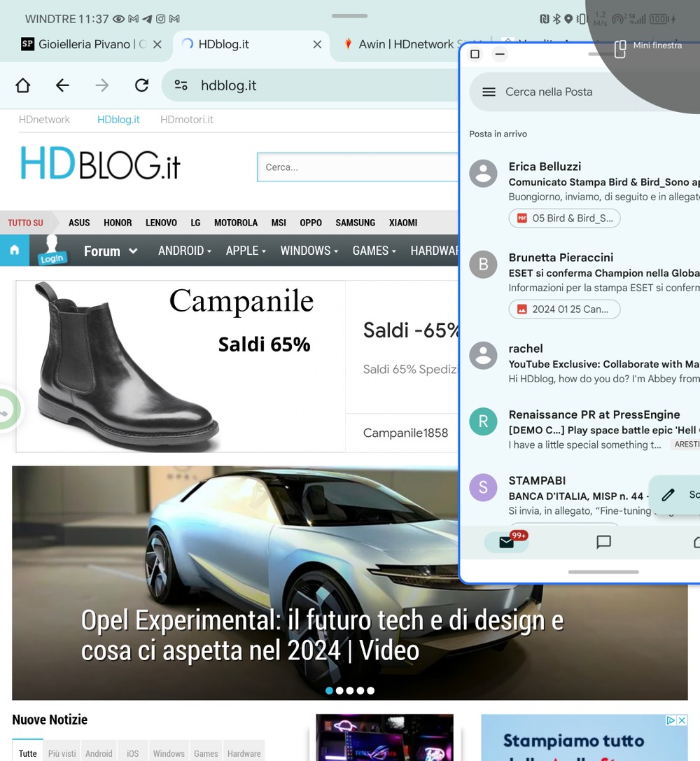Go to Chrome's home page icon
This screenshot has width=700, height=761.
click(23, 85)
